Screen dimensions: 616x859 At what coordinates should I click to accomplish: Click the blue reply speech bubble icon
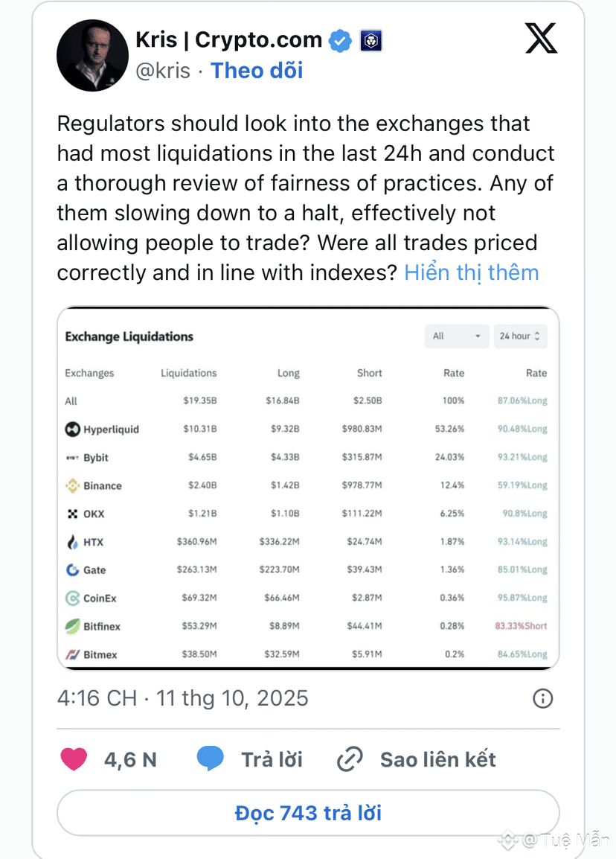point(211,759)
